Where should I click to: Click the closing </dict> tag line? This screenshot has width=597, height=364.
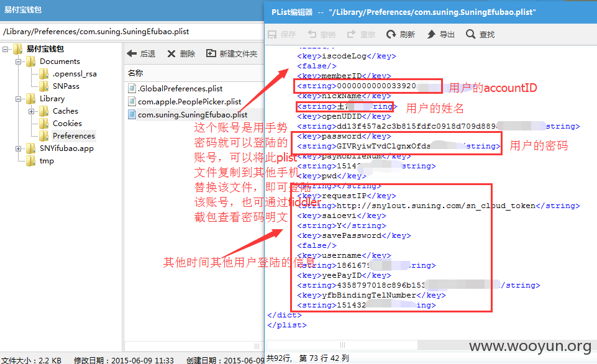285,315
